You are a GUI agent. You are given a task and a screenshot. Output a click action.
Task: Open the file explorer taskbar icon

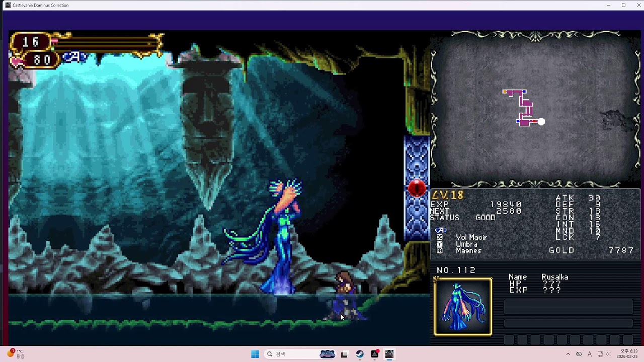tap(344, 354)
